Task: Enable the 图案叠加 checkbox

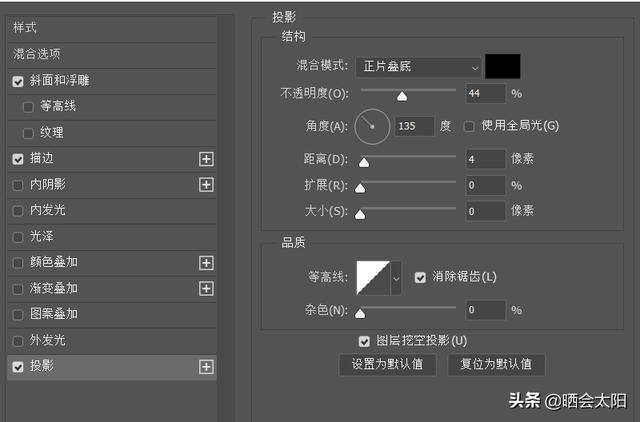Action: coord(18,315)
